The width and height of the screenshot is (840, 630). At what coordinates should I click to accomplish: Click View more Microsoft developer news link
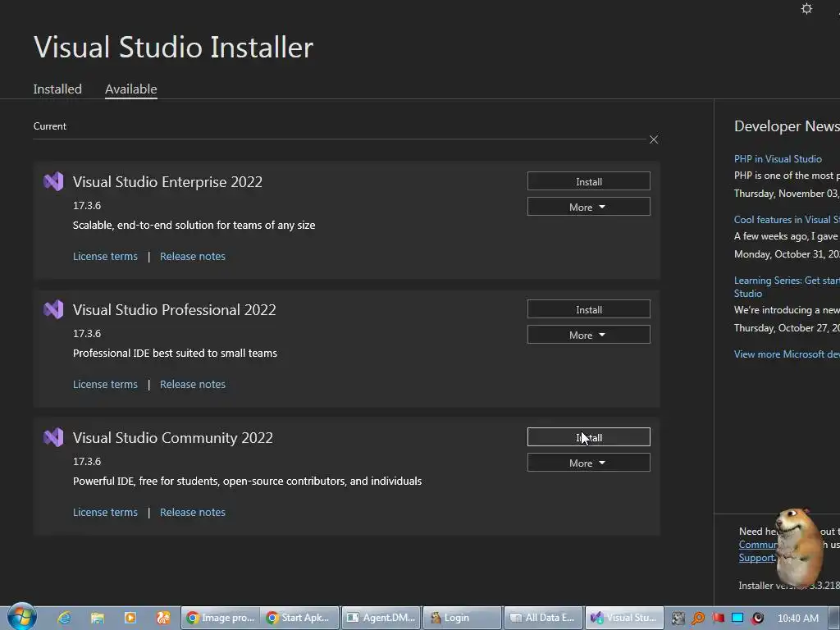pyautogui.click(x=787, y=354)
